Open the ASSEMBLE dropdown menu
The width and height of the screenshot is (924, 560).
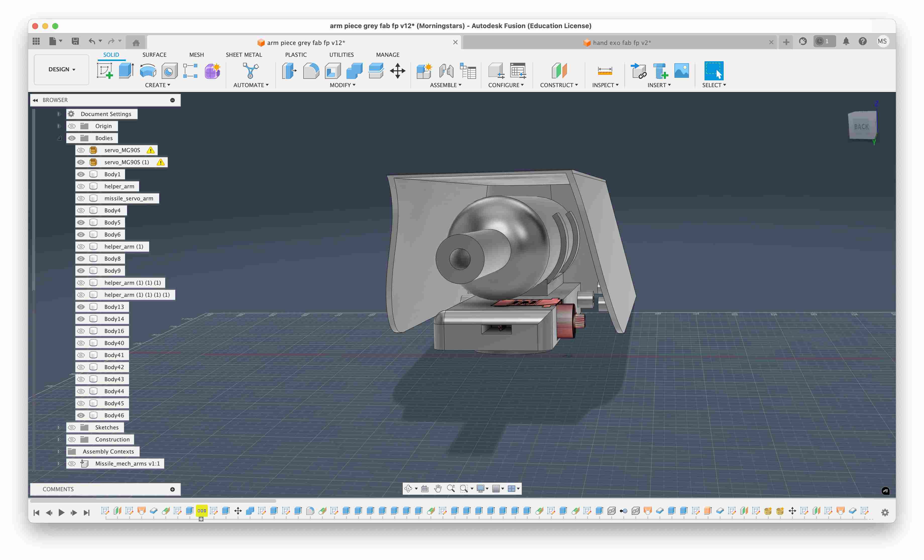pos(445,85)
